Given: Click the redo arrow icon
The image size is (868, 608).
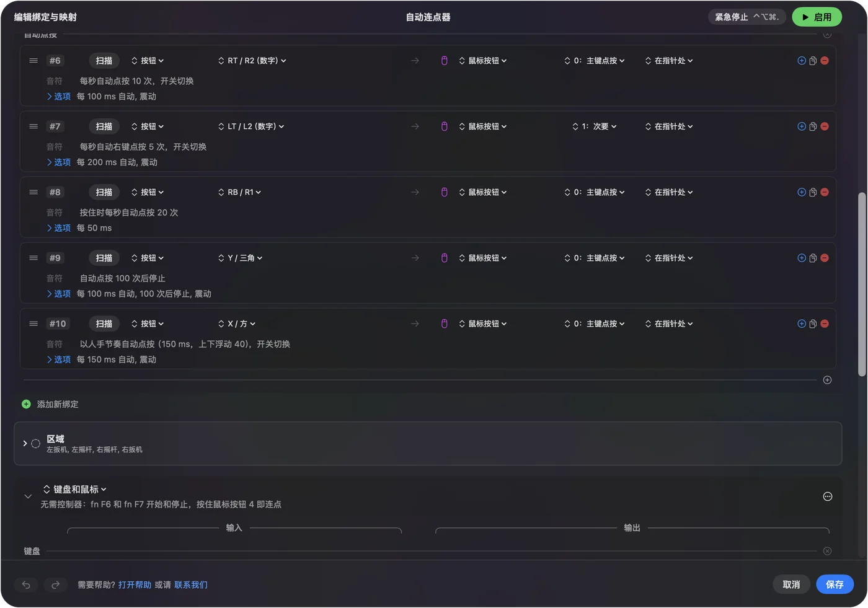Looking at the screenshot, I should (x=55, y=584).
